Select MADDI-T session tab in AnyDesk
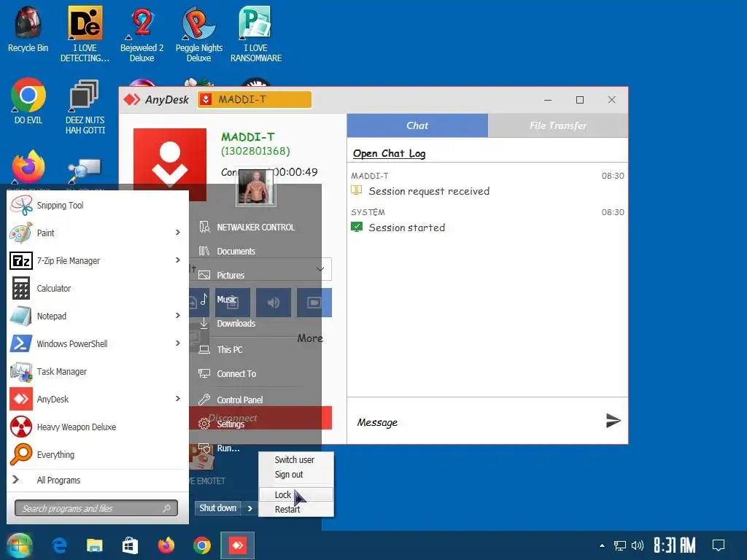The width and height of the screenshot is (747, 560). (x=255, y=99)
